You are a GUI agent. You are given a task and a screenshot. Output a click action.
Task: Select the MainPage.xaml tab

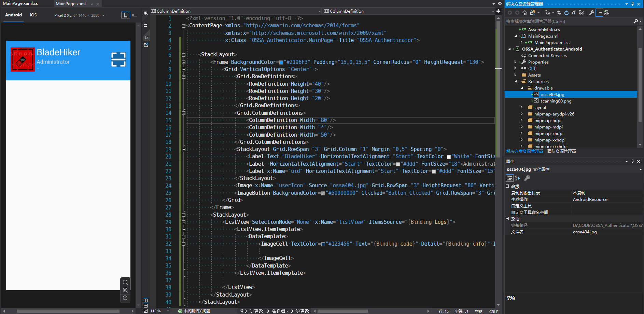[x=71, y=4]
